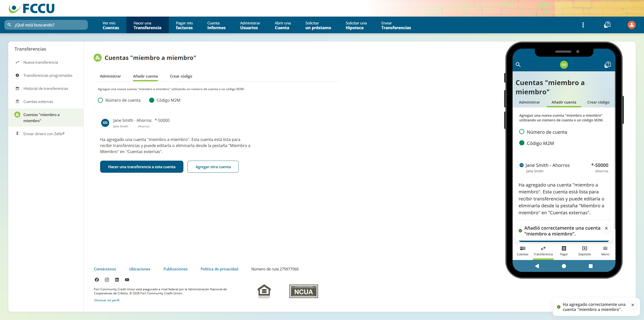Open Ver mis Cuentas in the navigation
Screen dimensions: 644x320
point(111,25)
